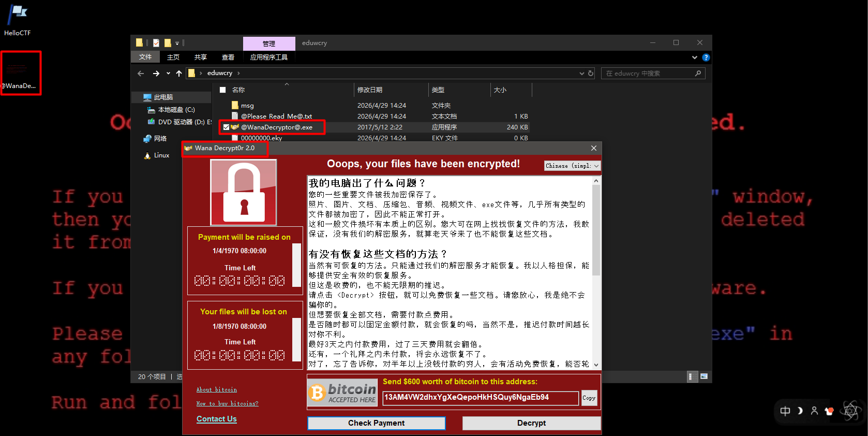Click the atom-shaped tray icon
Screen dimensions: 868x436
pyautogui.click(x=851, y=411)
